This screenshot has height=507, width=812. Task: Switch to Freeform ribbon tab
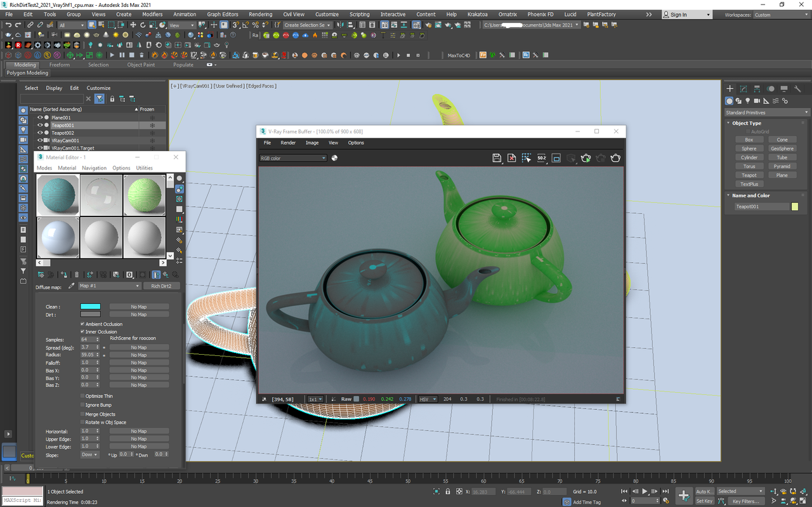pyautogui.click(x=60, y=65)
